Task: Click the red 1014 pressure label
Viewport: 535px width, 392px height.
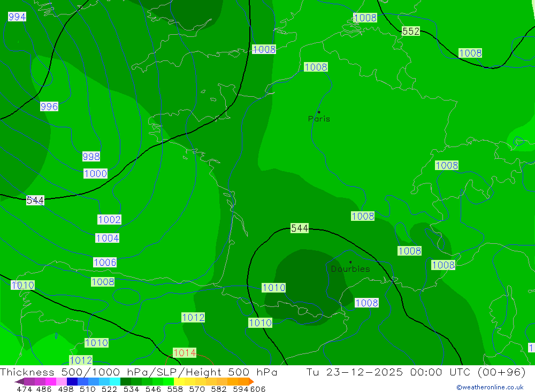Action: click(185, 353)
